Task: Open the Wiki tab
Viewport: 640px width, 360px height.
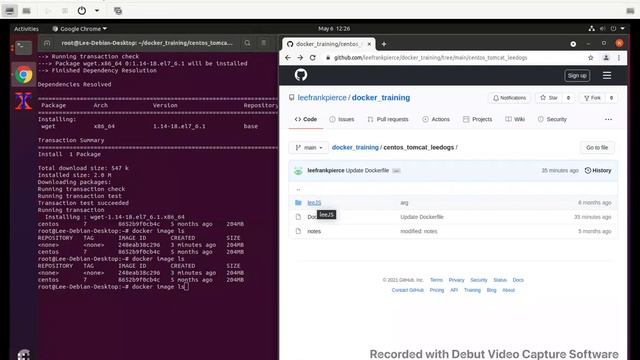Action: pyautogui.click(x=515, y=119)
